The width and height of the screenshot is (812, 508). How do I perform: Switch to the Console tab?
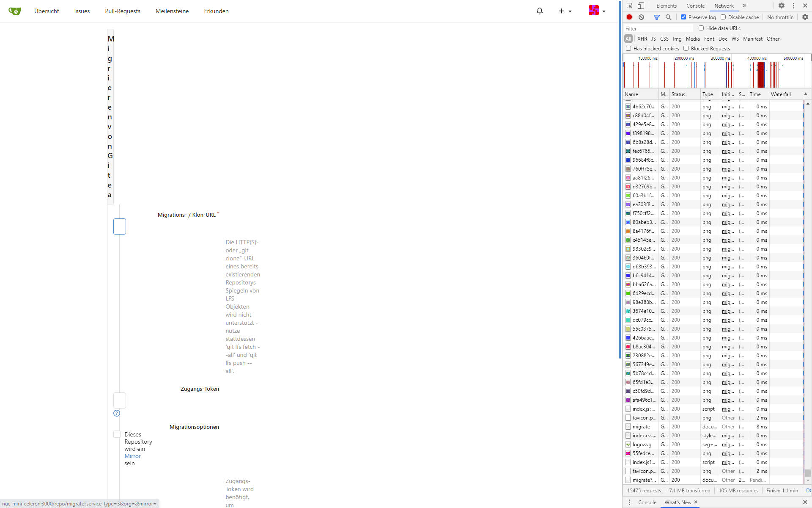[695, 6]
